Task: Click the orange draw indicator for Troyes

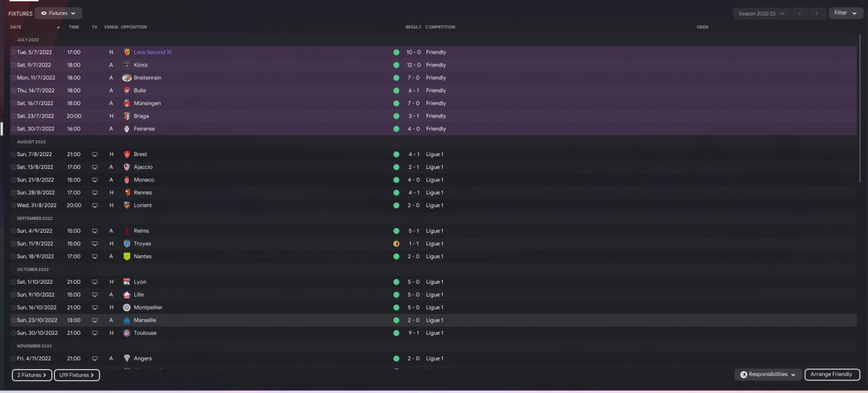Action: (396, 244)
